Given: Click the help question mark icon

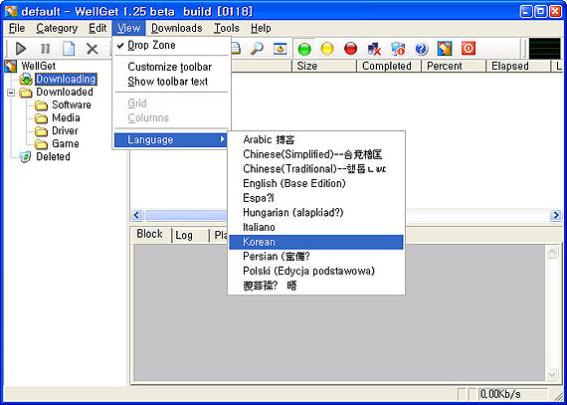Looking at the screenshot, I should pyautogui.click(x=422, y=49).
